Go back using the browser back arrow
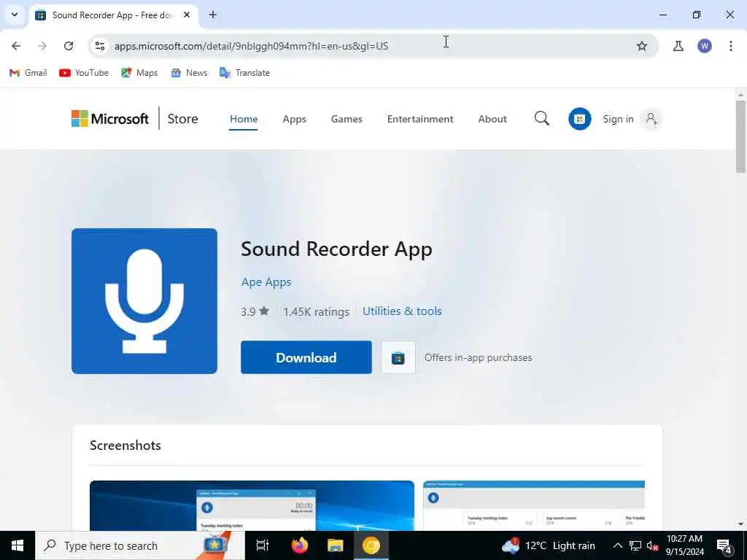Screen dimensions: 747x560 [x=16, y=46]
